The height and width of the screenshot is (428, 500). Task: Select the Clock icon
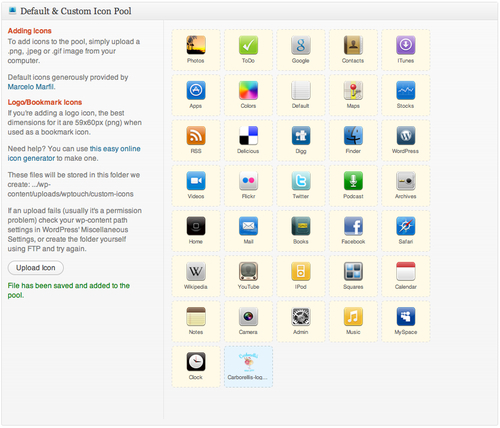tap(196, 362)
